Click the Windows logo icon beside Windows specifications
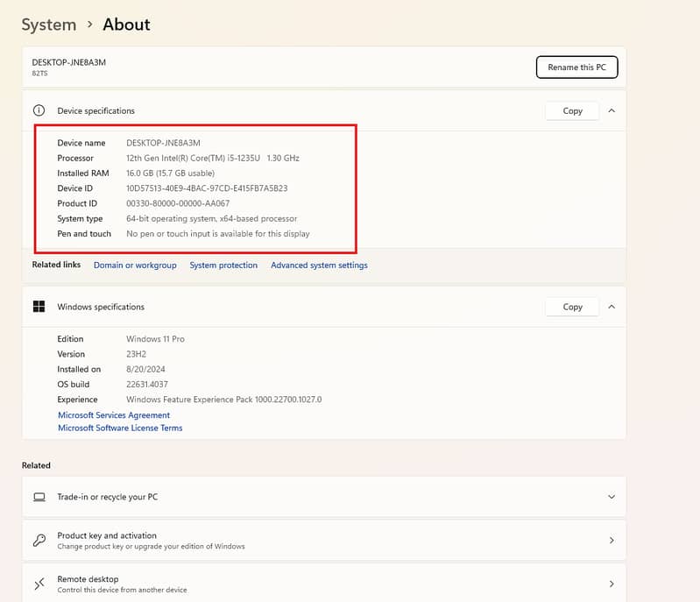Screen dimensions: 700x602 (x=39, y=307)
